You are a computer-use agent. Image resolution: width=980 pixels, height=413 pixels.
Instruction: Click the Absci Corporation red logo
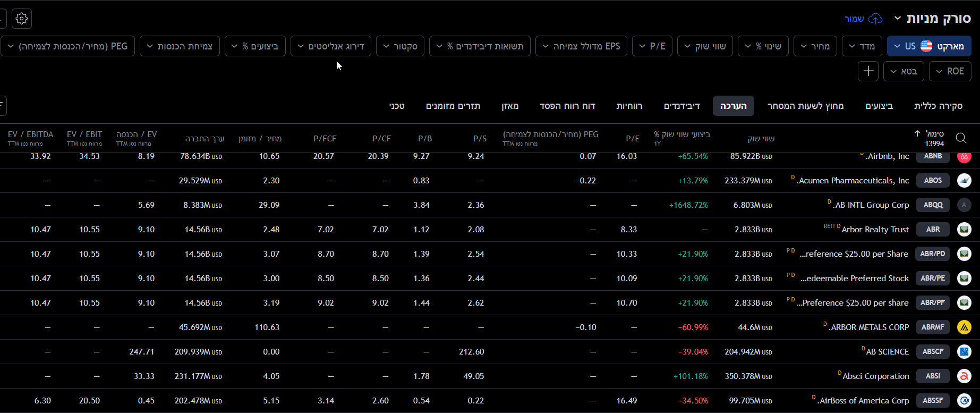(964, 376)
